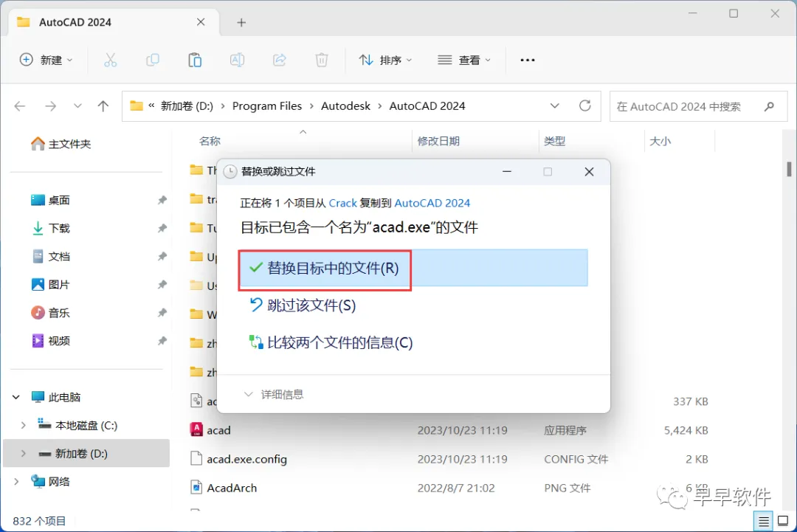The width and height of the screenshot is (797, 532).
Task: Click Autodesk in the breadcrumb
Action: pos(345,106)
